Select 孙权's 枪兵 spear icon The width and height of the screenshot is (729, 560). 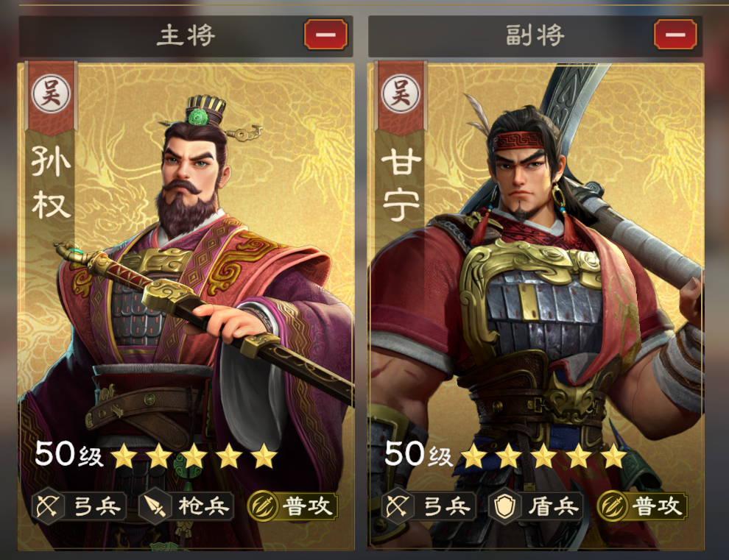click(x=155, y=506)
